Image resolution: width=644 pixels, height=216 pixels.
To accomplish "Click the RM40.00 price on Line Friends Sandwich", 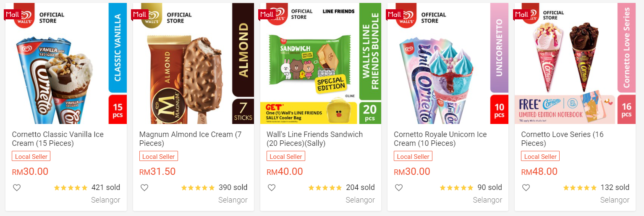I will (285, 171).
